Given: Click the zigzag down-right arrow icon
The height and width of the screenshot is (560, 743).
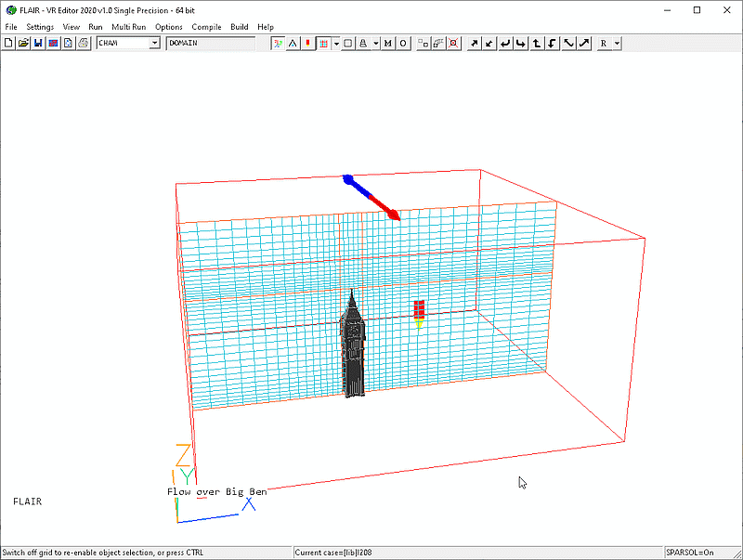Looking at the screenshot, I should 568,43.
